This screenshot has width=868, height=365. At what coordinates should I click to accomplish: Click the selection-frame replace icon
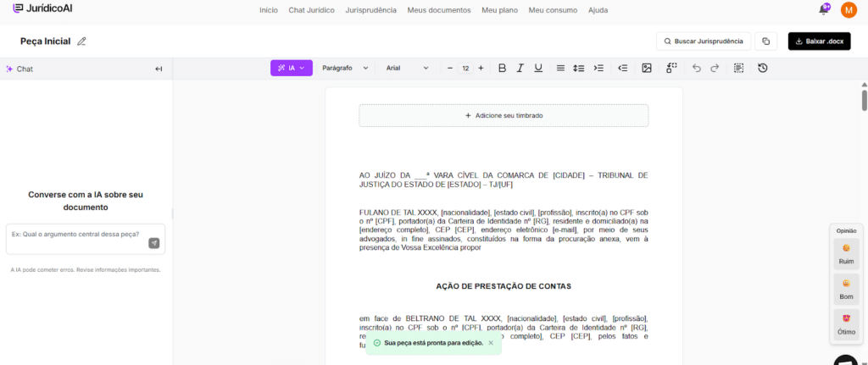coord(671,68)
